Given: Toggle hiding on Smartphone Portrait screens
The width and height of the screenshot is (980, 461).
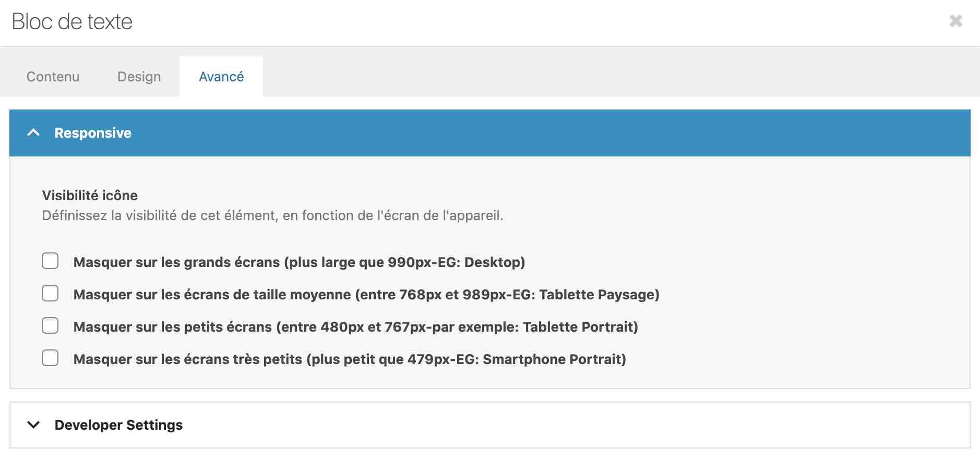Looking at the screenshot, I should click(50, 358).
